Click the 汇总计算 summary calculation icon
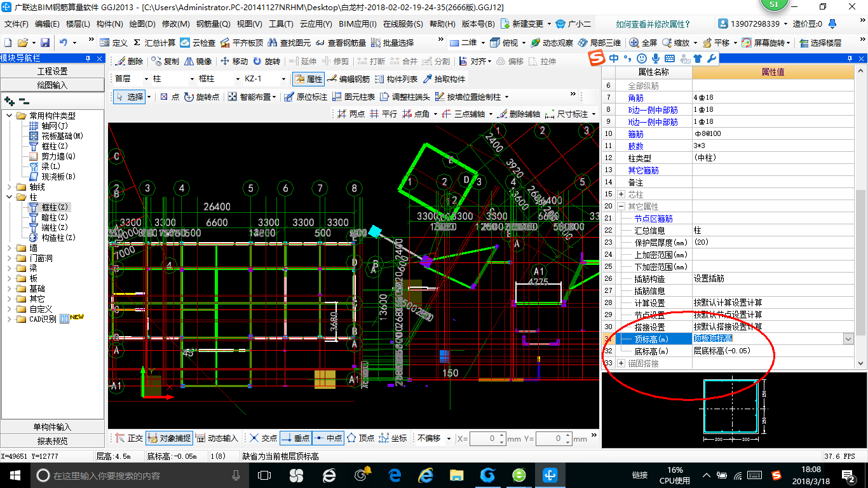Image resolution: width=868 pixels, height=488 pixels. click(154, 43)
